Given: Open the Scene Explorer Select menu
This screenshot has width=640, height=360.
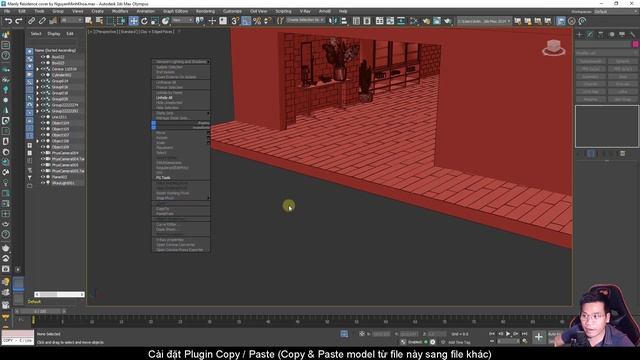Looking at the screenshot, I should pos(36,34).
